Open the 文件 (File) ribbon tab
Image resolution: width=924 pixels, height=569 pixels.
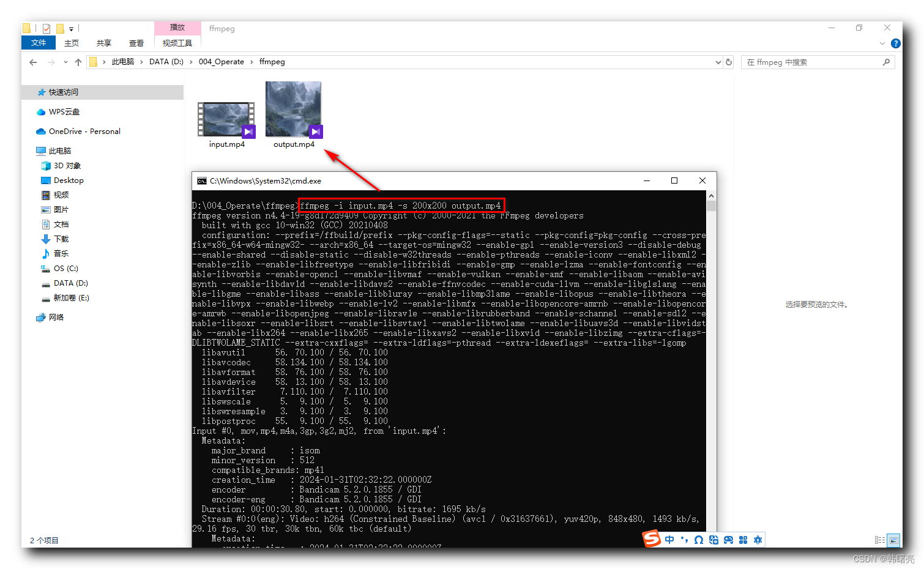[x=38, y=43]
